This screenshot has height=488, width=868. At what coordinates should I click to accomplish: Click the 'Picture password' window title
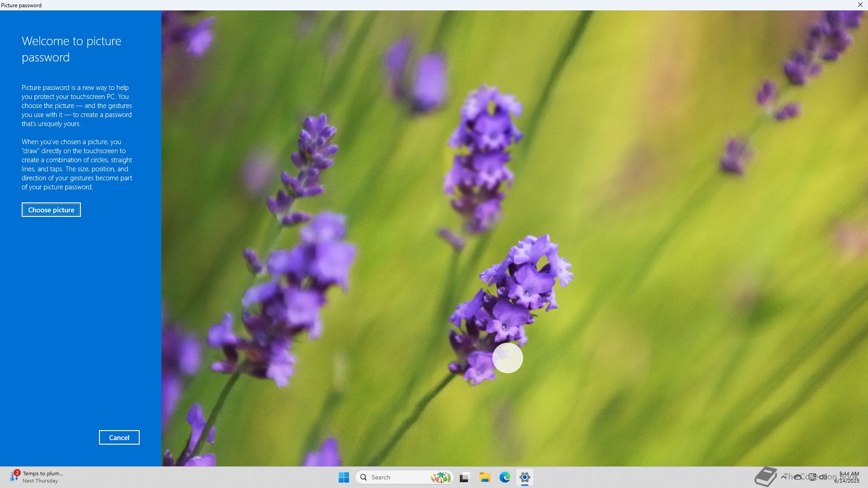[x=21, y=5]
